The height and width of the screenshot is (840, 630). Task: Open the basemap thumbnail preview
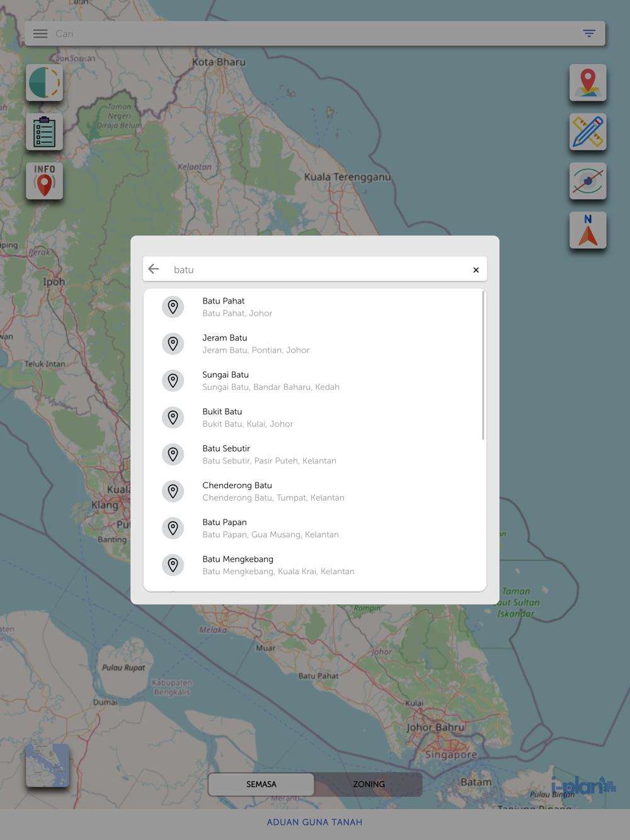(47, 766)
